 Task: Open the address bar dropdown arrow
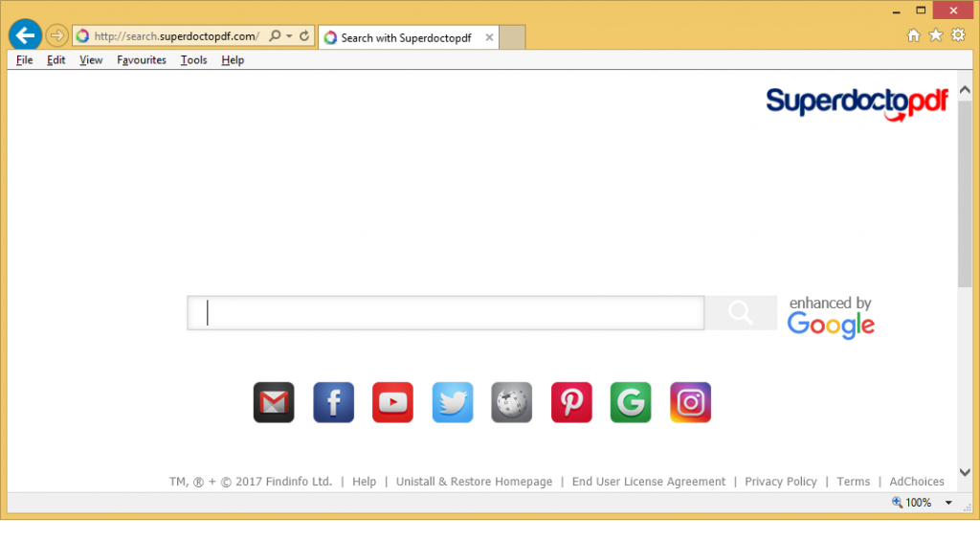pos(289,36)
